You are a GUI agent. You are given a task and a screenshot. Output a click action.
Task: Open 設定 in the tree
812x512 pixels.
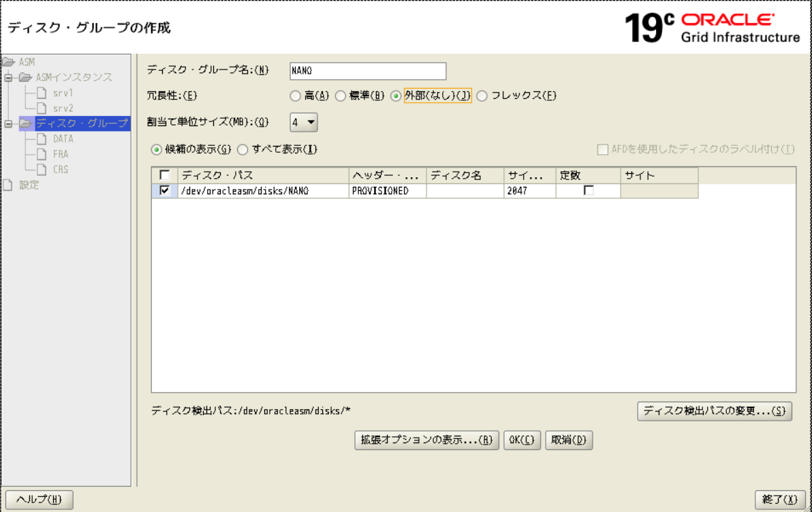pos(29,185)
